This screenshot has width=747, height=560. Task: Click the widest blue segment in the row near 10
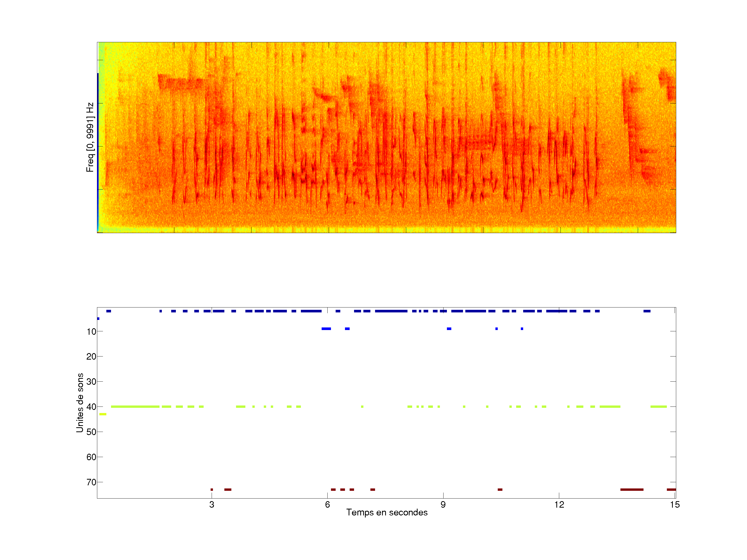click(326, 329)
